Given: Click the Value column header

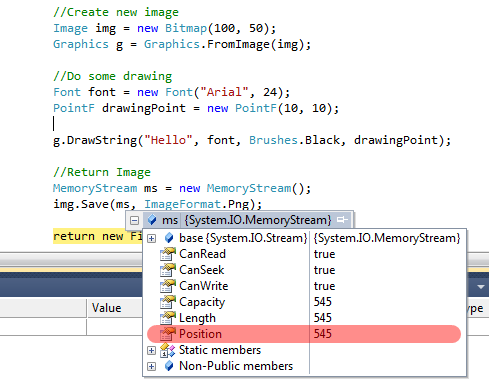Looking at the screenshot, I should pyautogui.click(x=107, y=308).
